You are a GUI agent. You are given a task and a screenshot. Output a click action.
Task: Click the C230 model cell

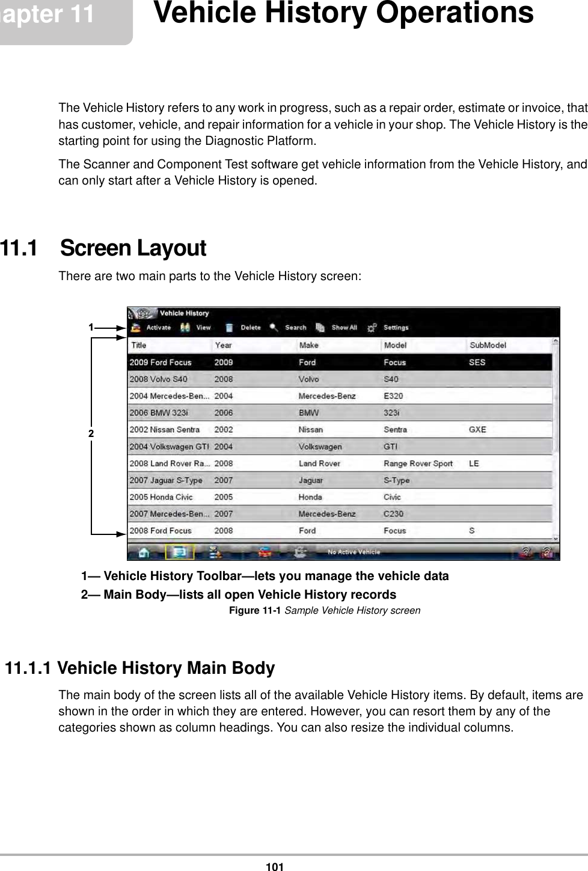pos(394,514)
